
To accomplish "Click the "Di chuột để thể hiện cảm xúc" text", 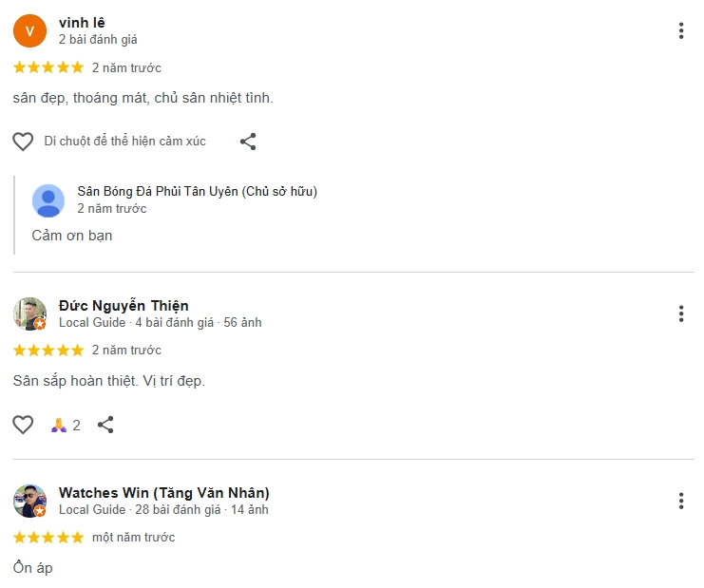I will coord(124,142).
